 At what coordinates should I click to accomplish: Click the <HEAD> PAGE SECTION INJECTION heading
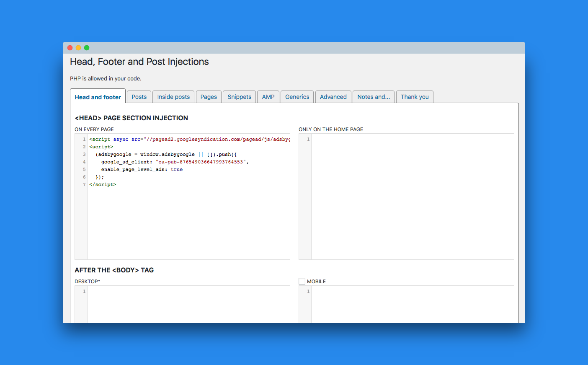click(x=132, y=118)
